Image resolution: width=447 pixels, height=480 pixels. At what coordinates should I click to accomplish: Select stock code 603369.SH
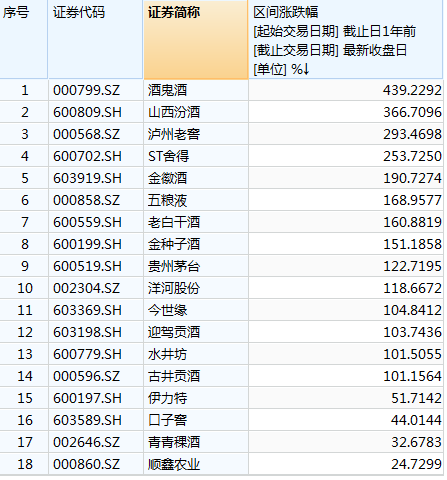(x=87, y=310)
